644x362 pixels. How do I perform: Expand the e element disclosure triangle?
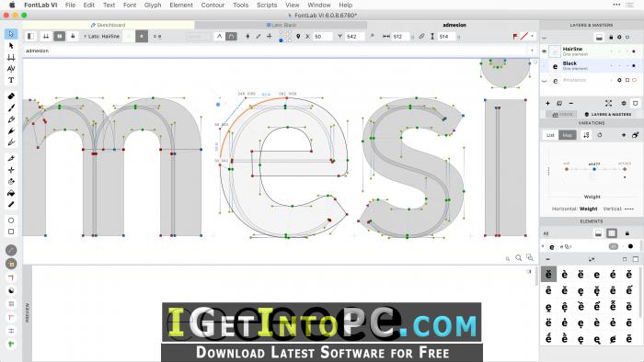[544, 246]
